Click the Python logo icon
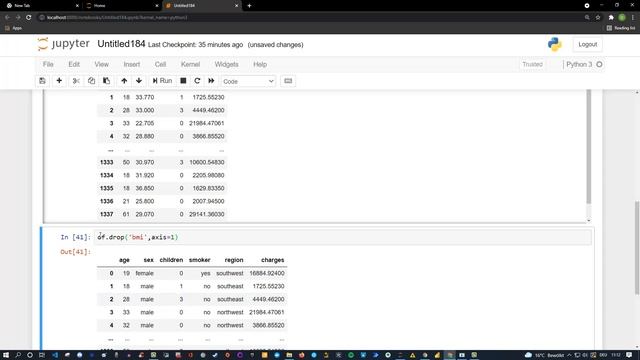Image resolution: width=640 pixels, height=360 pixels. pos(554,44)
